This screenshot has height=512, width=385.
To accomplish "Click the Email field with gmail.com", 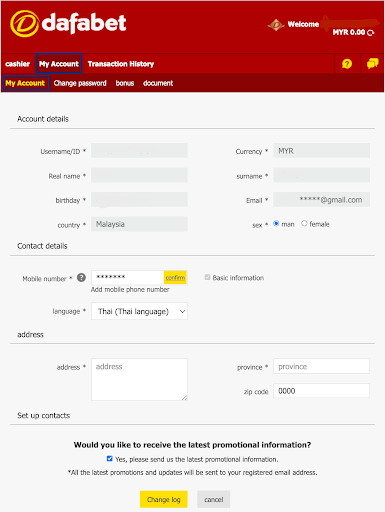I will [x=321, y=200].
